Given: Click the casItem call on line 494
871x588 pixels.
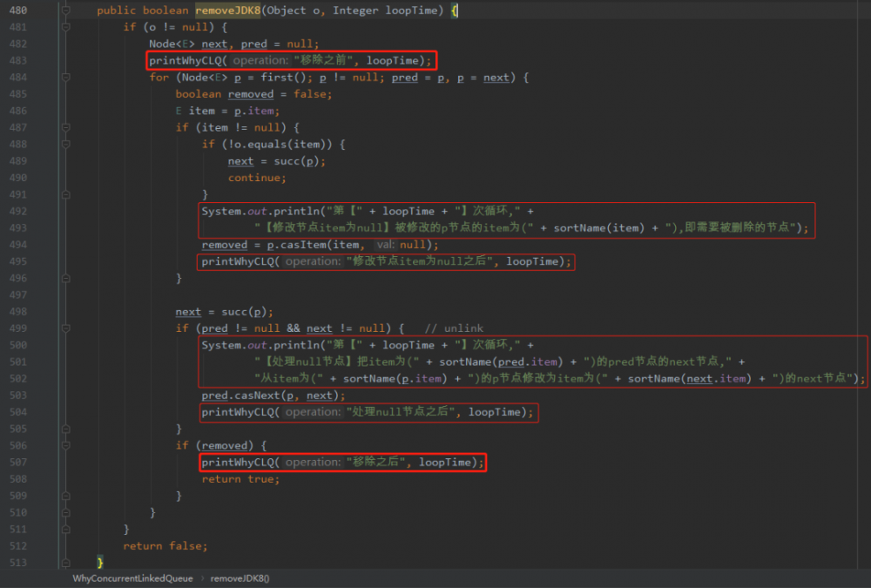Looking at the screenshot, I should pyautogui.click(x=300, y=245).
